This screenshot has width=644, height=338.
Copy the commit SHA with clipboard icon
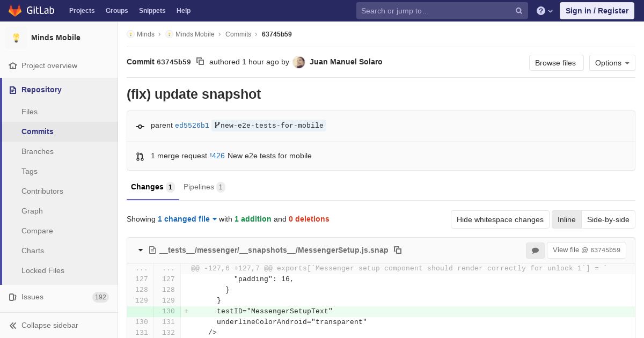pyautogui.click(x=200, y=62)
